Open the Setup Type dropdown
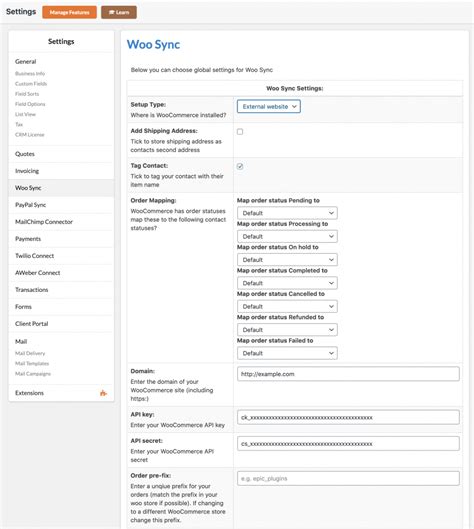 [x=269, y=107]
